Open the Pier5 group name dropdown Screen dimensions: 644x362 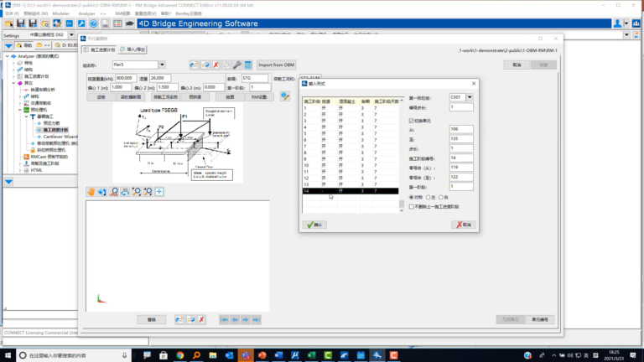tap(162, 65)
